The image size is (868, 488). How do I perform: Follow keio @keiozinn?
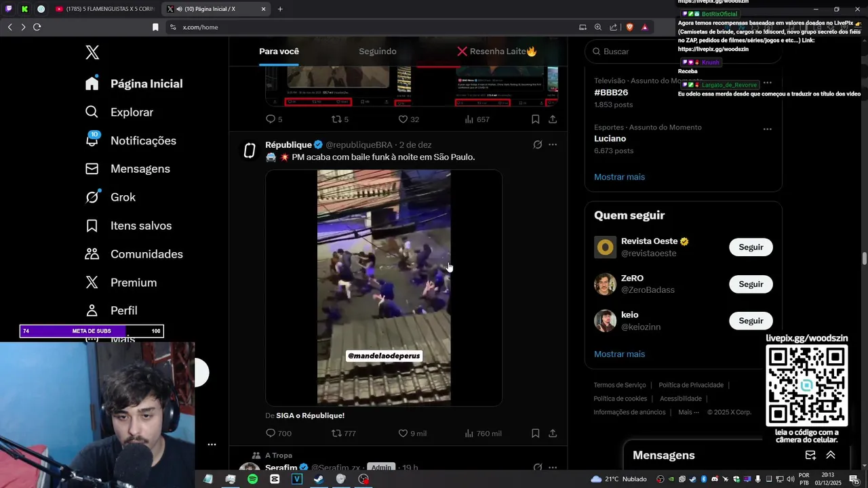(x=751, y=321)
